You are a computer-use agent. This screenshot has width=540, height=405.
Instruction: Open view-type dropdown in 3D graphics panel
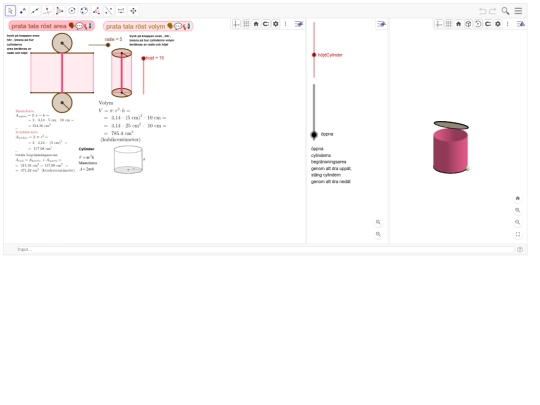tap(521, 24)
